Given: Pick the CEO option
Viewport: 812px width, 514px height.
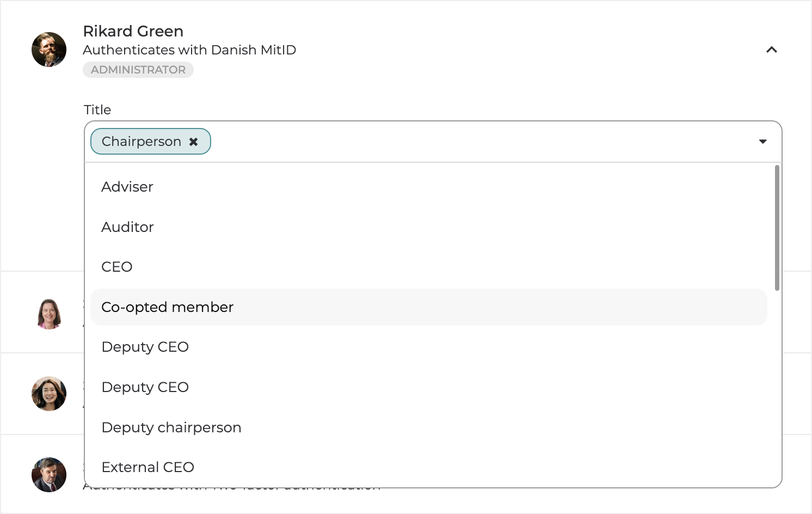Looking at the screenshot, I should pyautogui.click(x=117, y=267).
